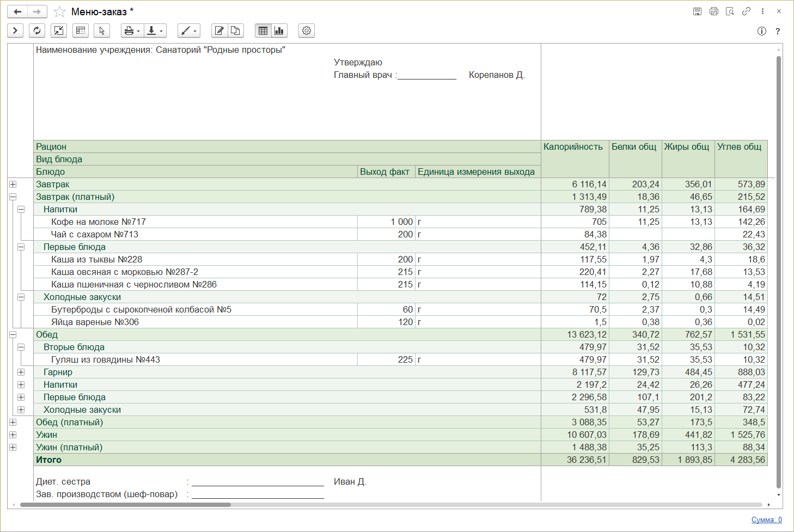The height and width of the screenshot is (532, 794).
Task: Open the paintbrush appearance dropdown
Action: 188,30
